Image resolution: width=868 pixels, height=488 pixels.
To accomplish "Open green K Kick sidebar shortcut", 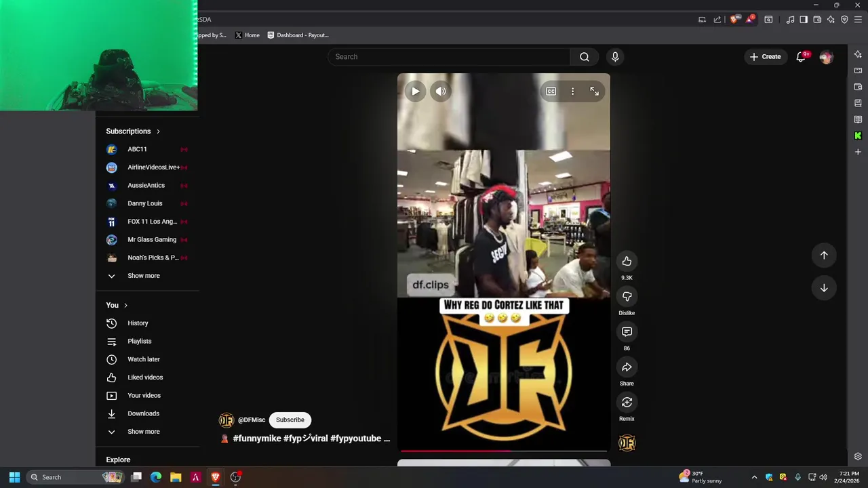I will click(858, 136).
